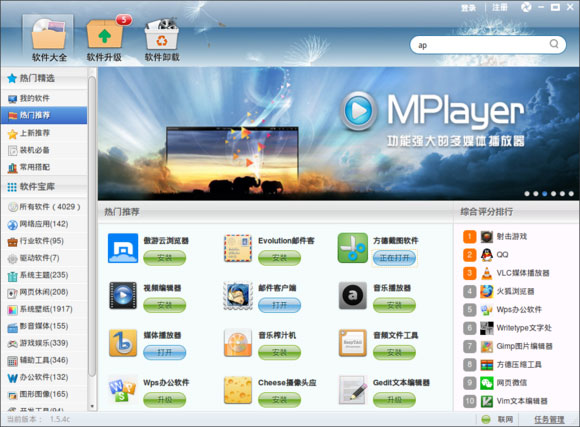This screenshot has width=580, height=427.
Task: Click the Evolution mail envelope icon
Action: 238,248
